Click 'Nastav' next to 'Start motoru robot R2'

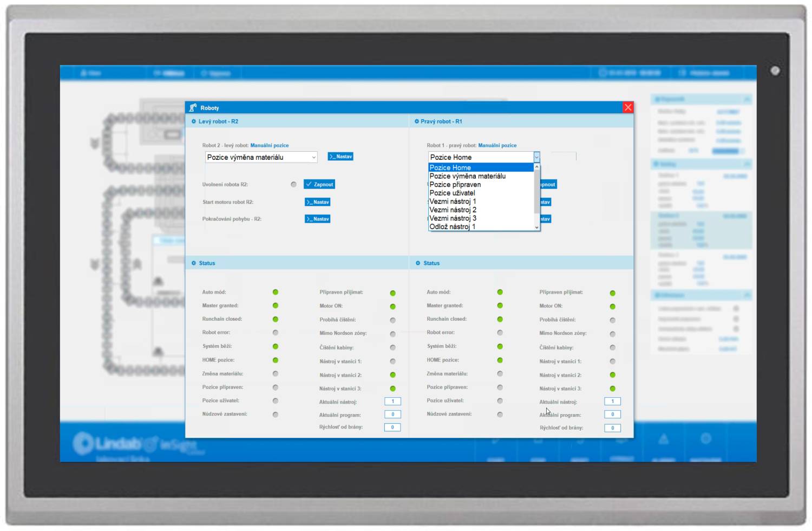coord(318,202)
